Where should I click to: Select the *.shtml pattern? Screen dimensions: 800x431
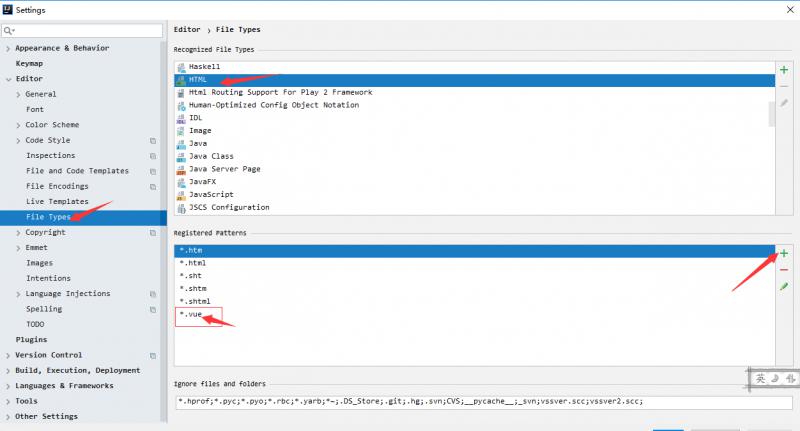tap(474, 301)
